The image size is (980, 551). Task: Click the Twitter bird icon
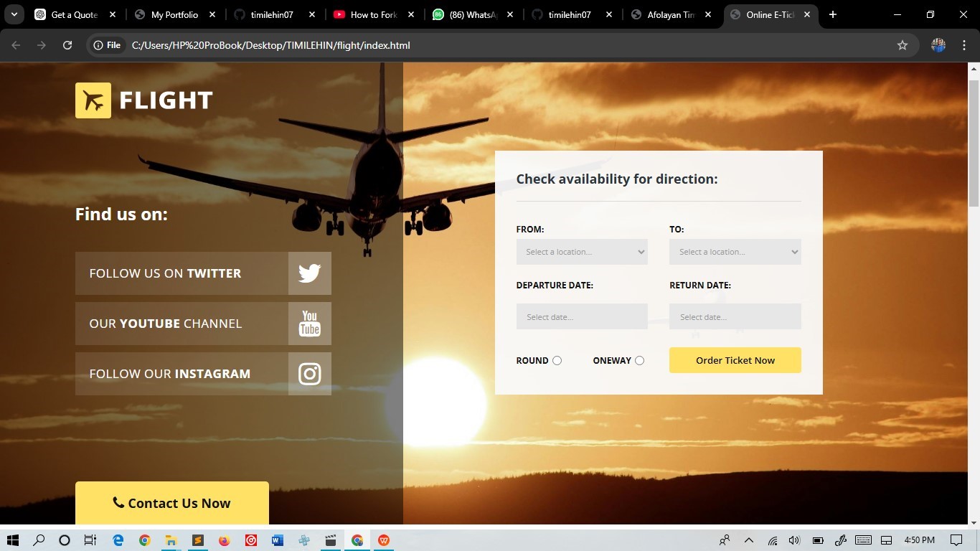pos(310,273)
